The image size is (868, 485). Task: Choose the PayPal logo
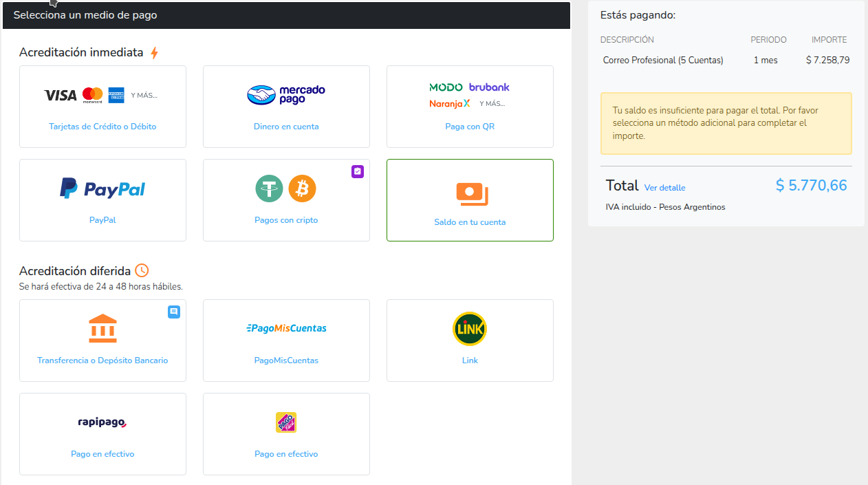coord(102,188)
